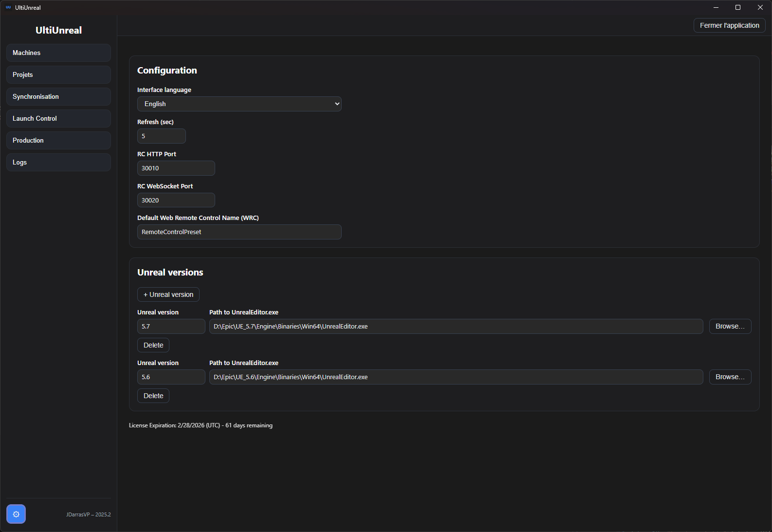This screenshot has width=772, height=532.
Task: Open the Interface language dropdown
Action: 239,104
